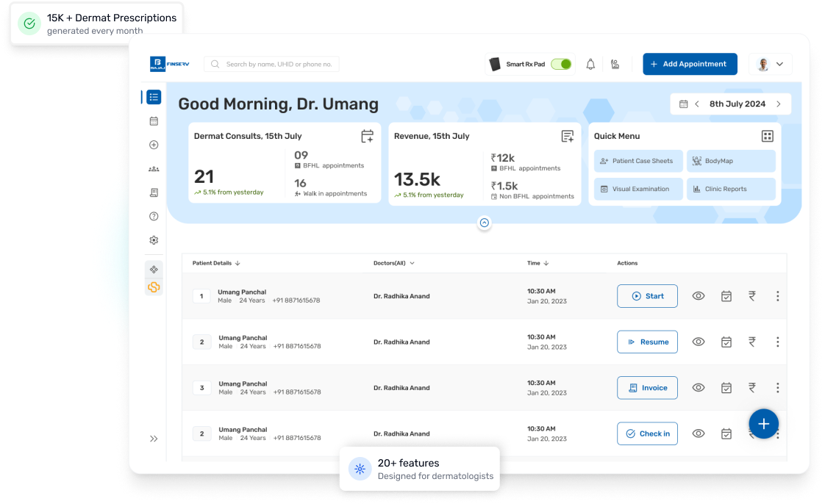Click the patients group icon in sidebar
Viewport: 825px width, 504px height.
154,169
